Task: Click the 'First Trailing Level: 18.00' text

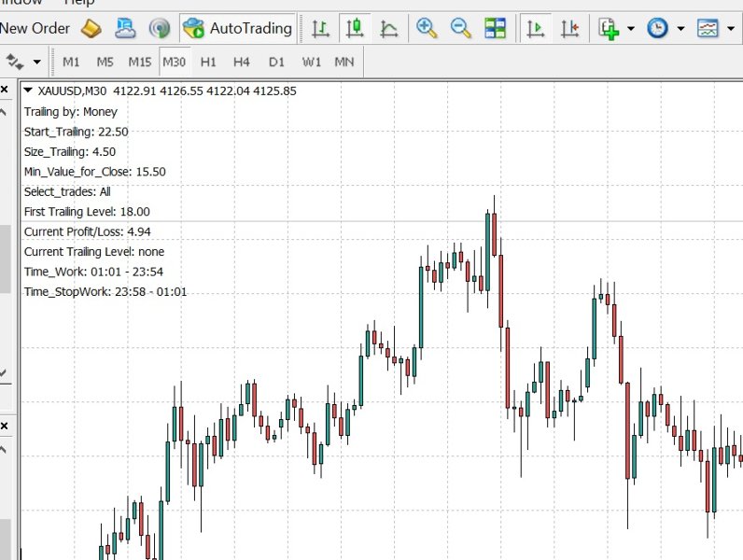Action: [x=87, y=212]
